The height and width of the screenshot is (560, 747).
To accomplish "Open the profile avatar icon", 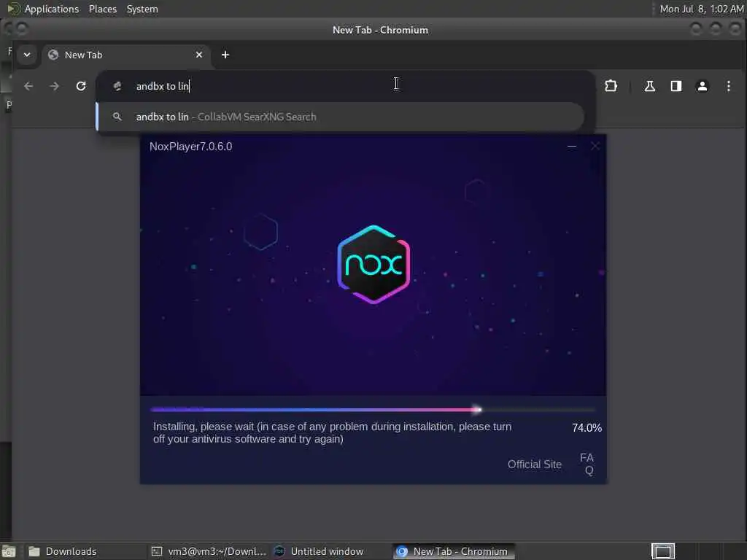I will (x=703, y=86).
